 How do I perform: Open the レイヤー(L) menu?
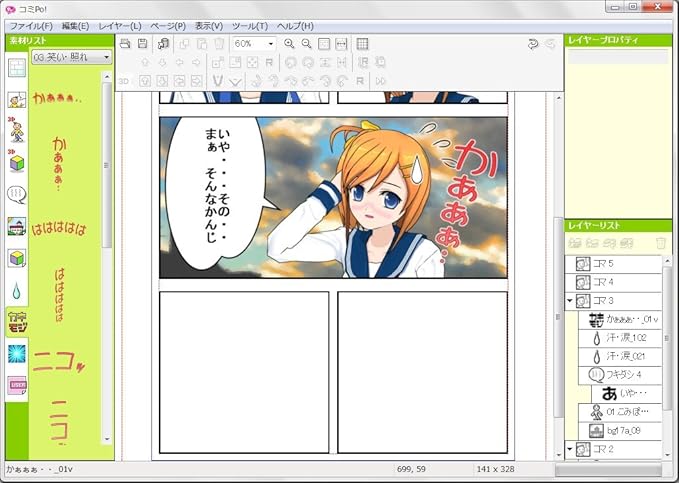click(121, 25)
